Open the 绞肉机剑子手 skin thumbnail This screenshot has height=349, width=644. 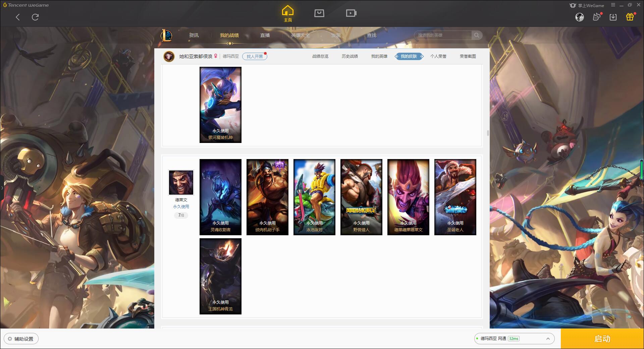[x=267, y=197]
